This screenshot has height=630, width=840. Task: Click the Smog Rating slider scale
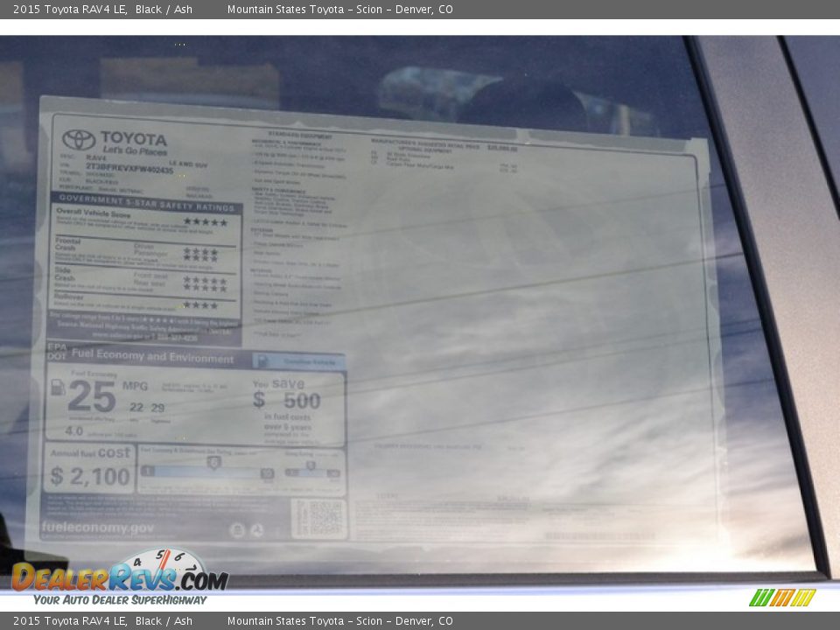click(311, 470)
